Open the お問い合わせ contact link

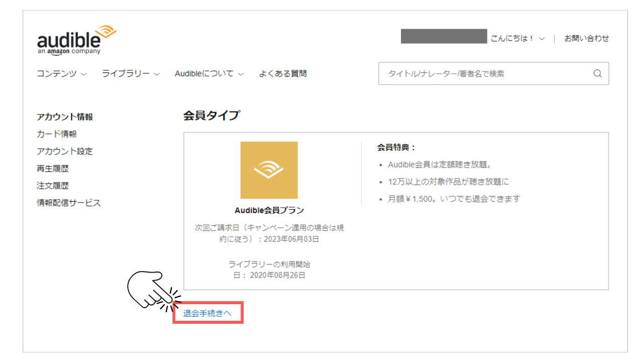coord(586,38)
